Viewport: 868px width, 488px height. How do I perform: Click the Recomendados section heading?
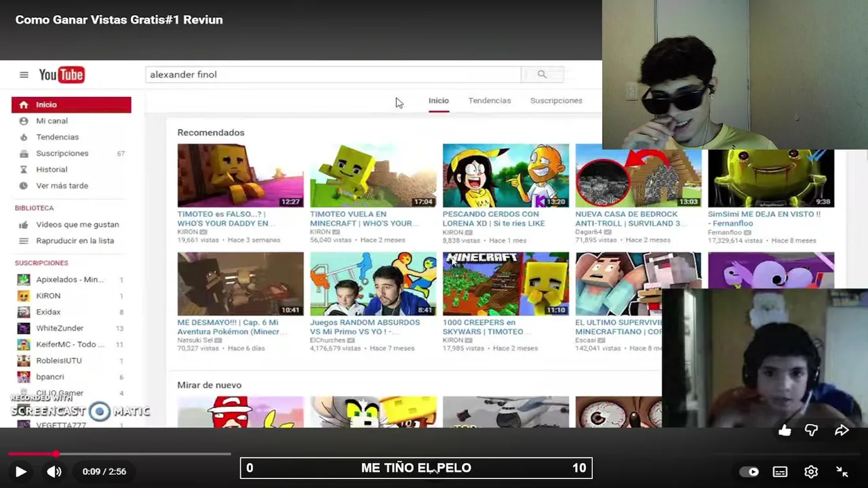(211, 133)
